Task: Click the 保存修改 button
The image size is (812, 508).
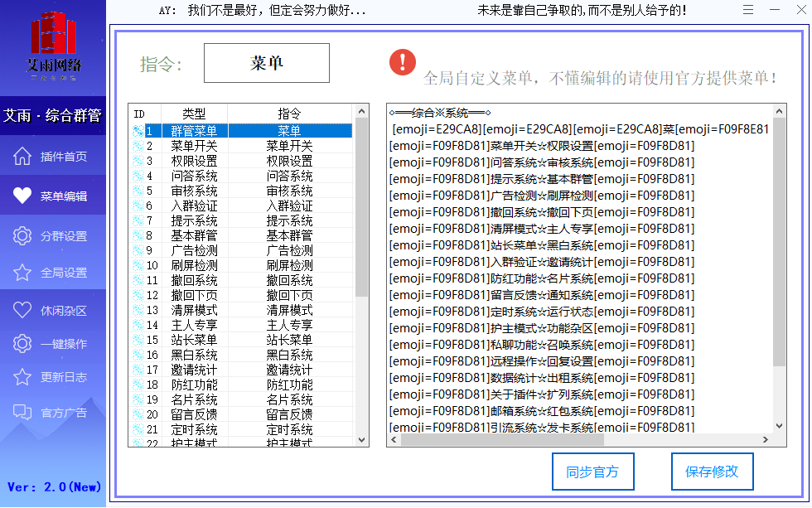Action: pos(712,472)
